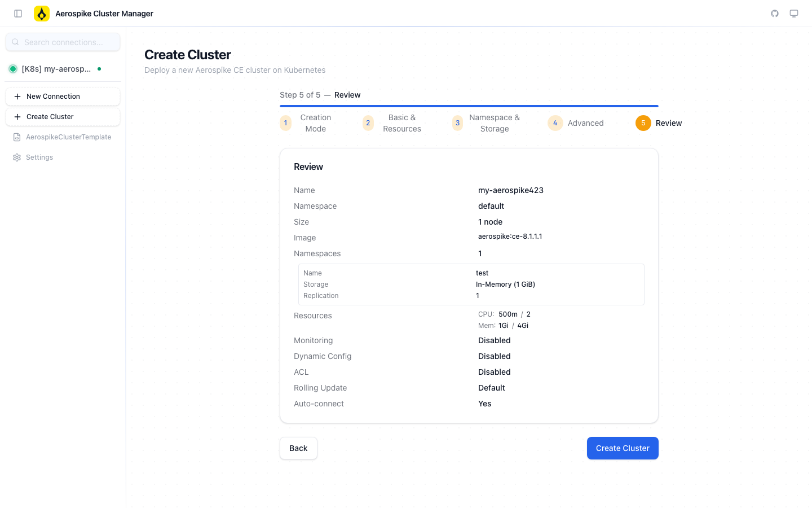
Task: Select the Creation Mode step label
Action: coord(316,123)
